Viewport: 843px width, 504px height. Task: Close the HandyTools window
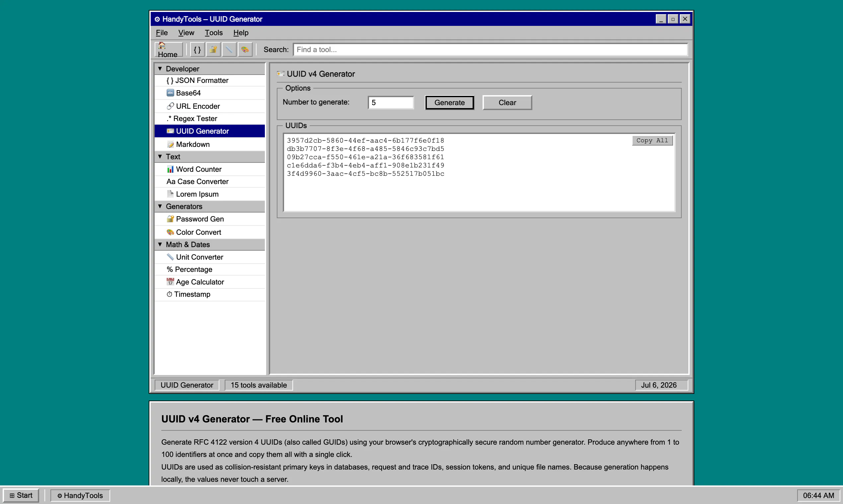[x=685, y=19]
